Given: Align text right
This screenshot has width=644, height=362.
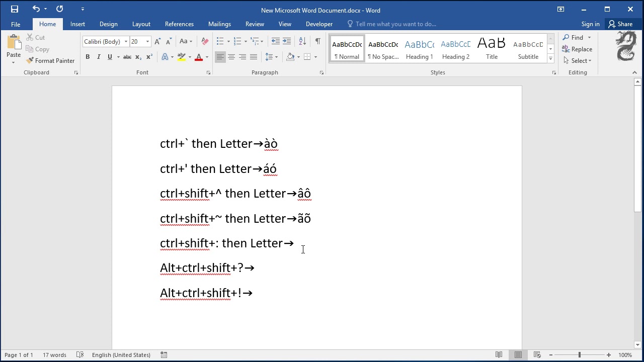Looking at the screenshot, I should pyautogui.click(x=243, y=57).
